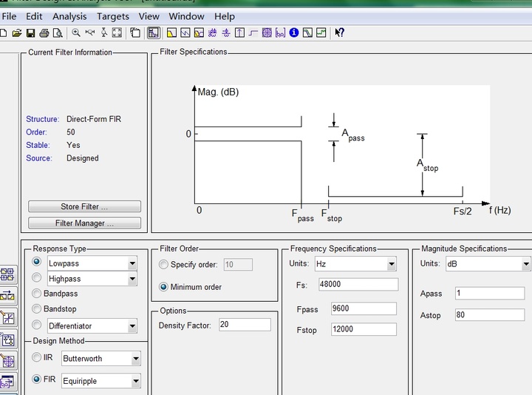Viewport: 532px width, 395px height.
Task: Click the Fpass field showing 9600
Action: pyautogui.click(x=364, y=308)
